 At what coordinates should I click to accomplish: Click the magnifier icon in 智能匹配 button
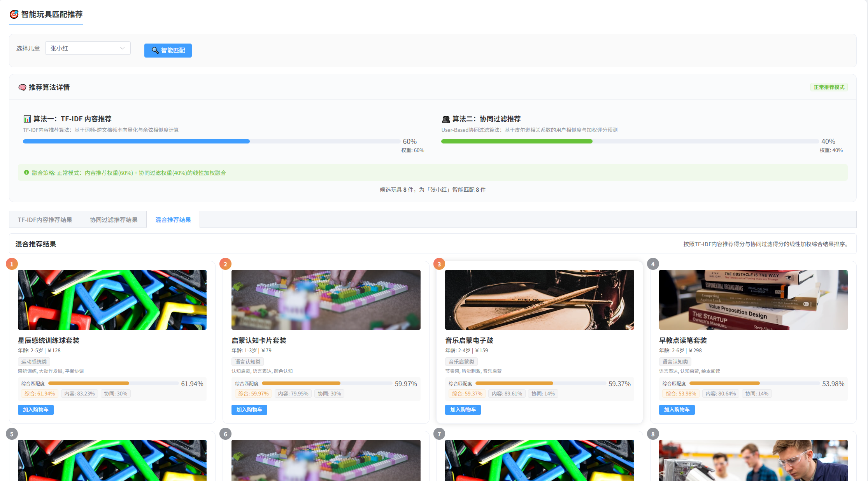(x=155, y=50)
